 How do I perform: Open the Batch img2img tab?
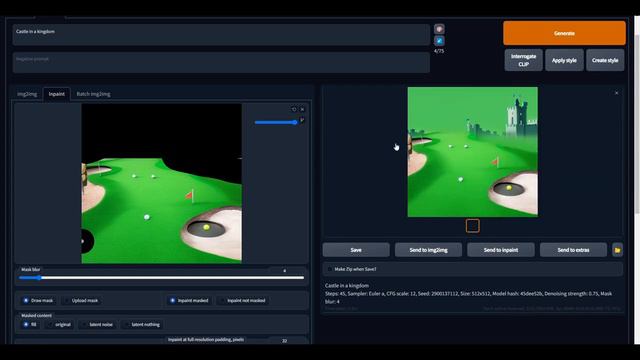coord(93,94)
